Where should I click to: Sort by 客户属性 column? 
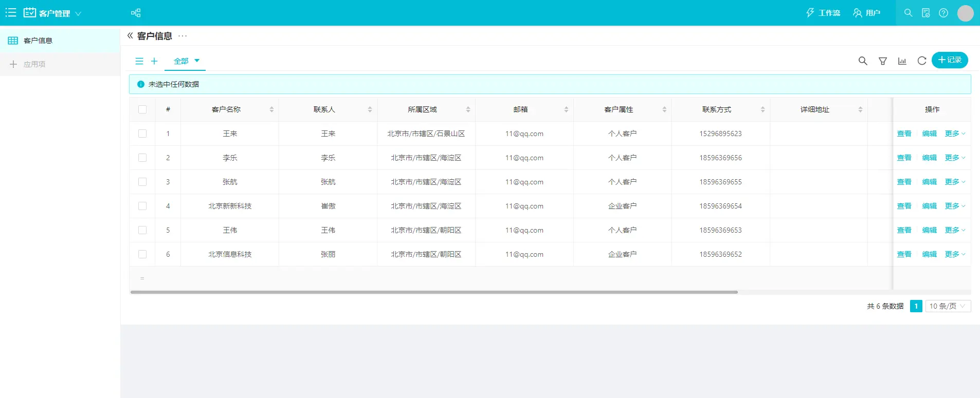pyautogui.click(x=664, y=109)
